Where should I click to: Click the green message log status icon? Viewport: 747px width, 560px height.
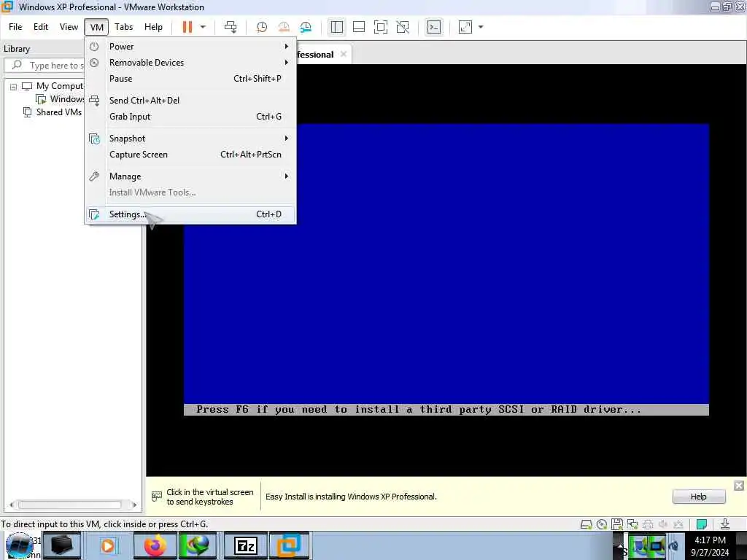(702, 524)
